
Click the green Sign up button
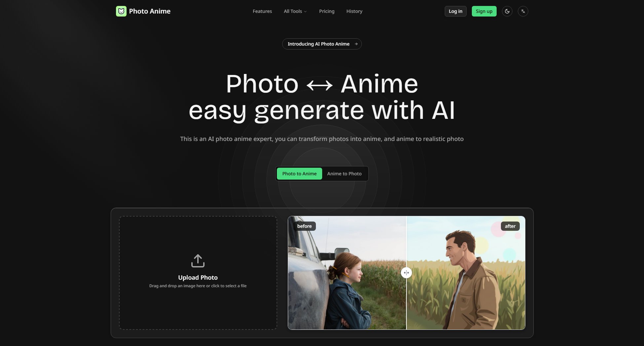point(484,11)
